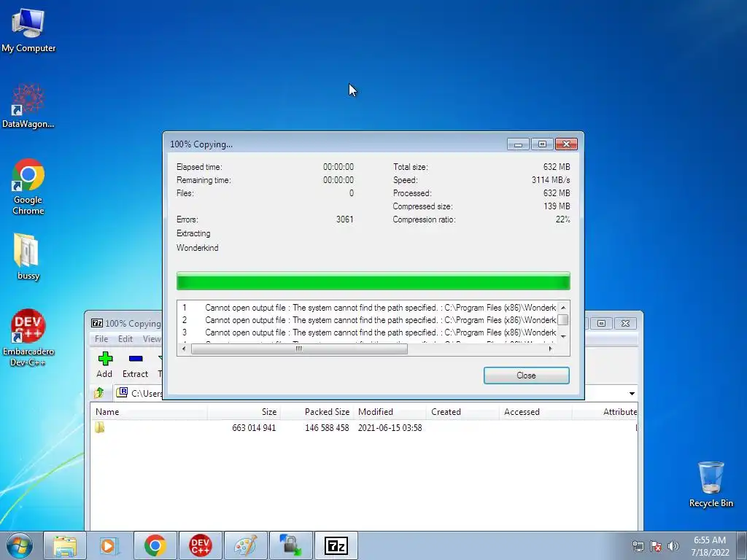Click error list scroll down arrow
747x560 pixels.
(x=563, y=337)
